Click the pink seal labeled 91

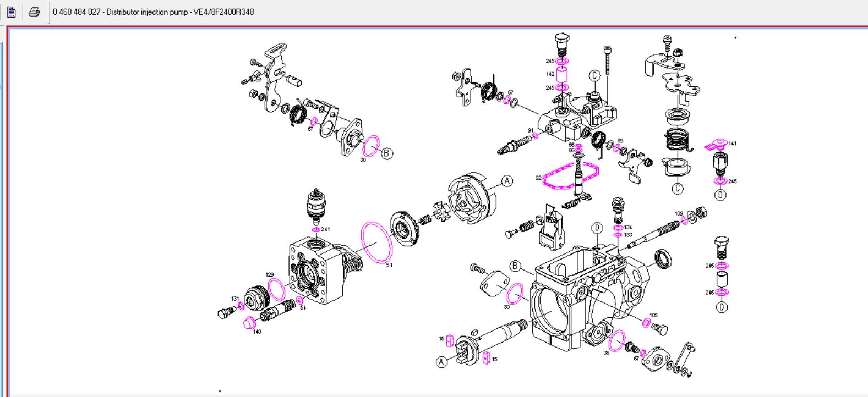534,136
